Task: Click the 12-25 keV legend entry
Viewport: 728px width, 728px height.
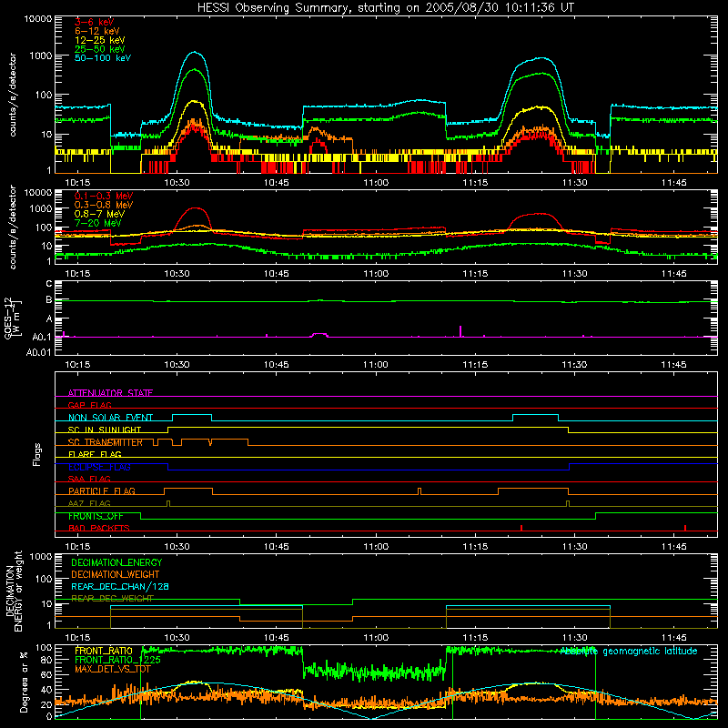Action: pos(100,40)
